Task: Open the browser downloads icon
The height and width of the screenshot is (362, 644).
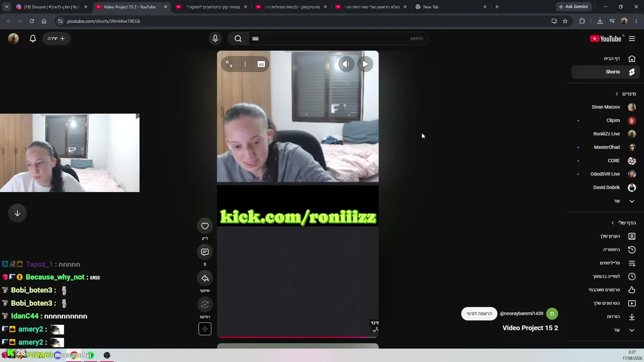Action: [x=600, y=21]
